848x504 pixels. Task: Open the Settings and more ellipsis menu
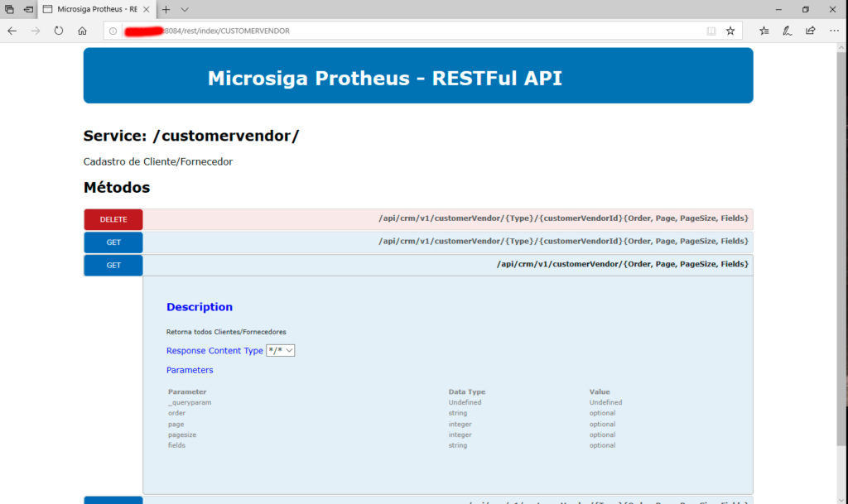[835, 31]
